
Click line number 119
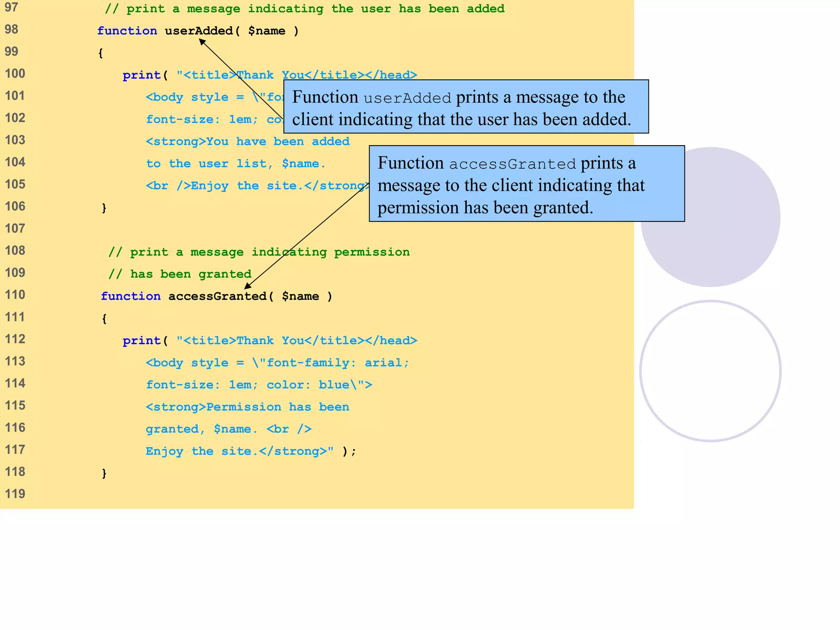15,494
